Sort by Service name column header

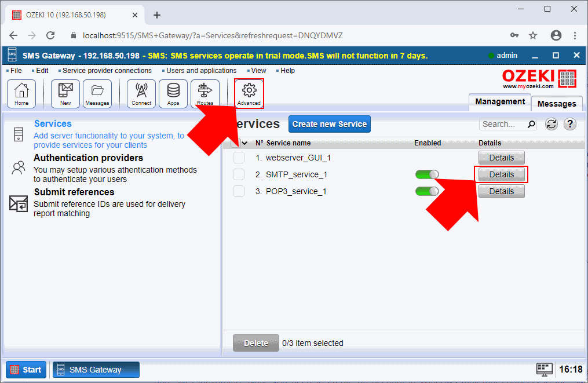point(288,143)
